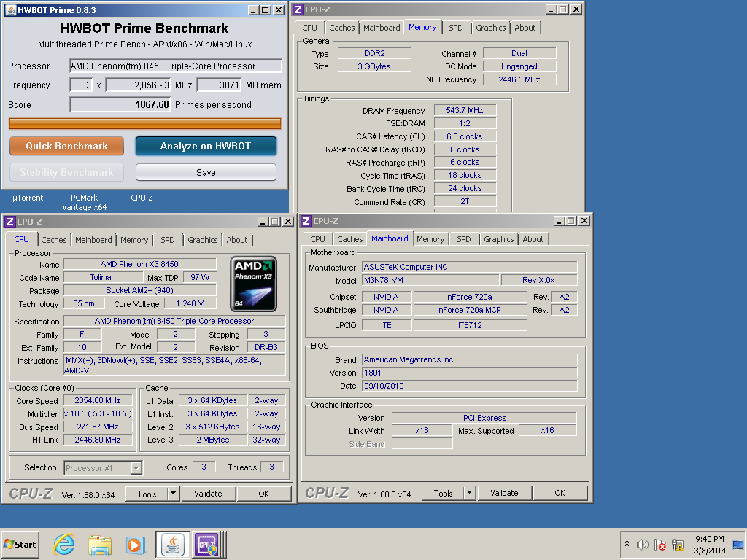Go to About tab in Mainboard window
This screenshot has width=747, height=560.
coord(533,239)
